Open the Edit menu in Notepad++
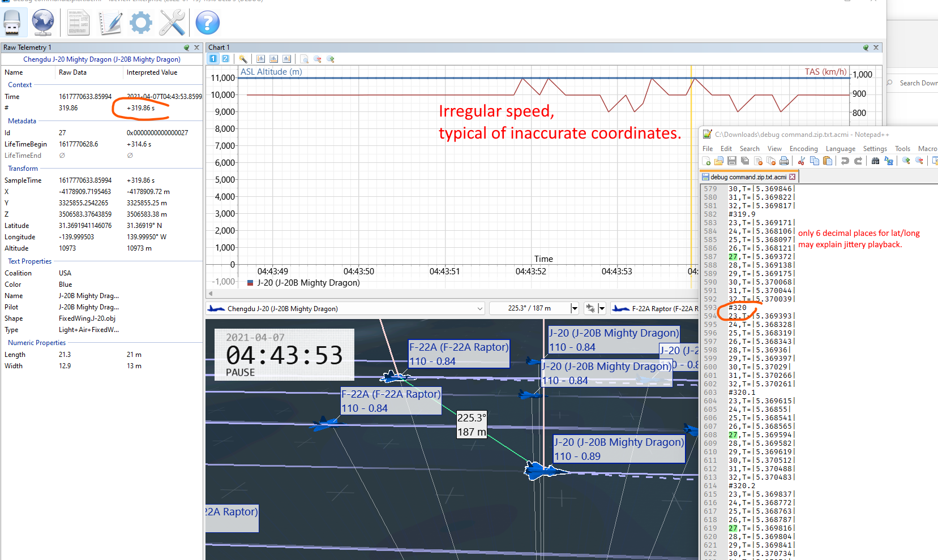Screen dimensions: 938x560 (726, 149)
